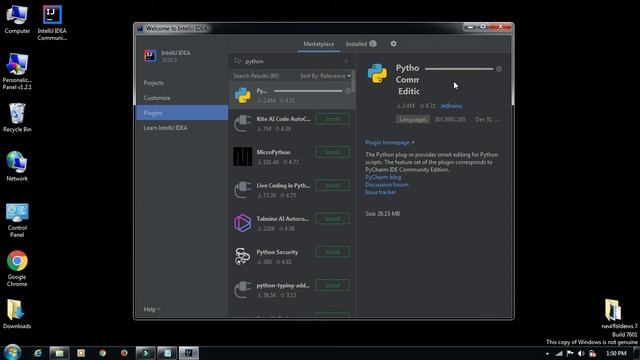Click the Languages tag

coord(413,120)
